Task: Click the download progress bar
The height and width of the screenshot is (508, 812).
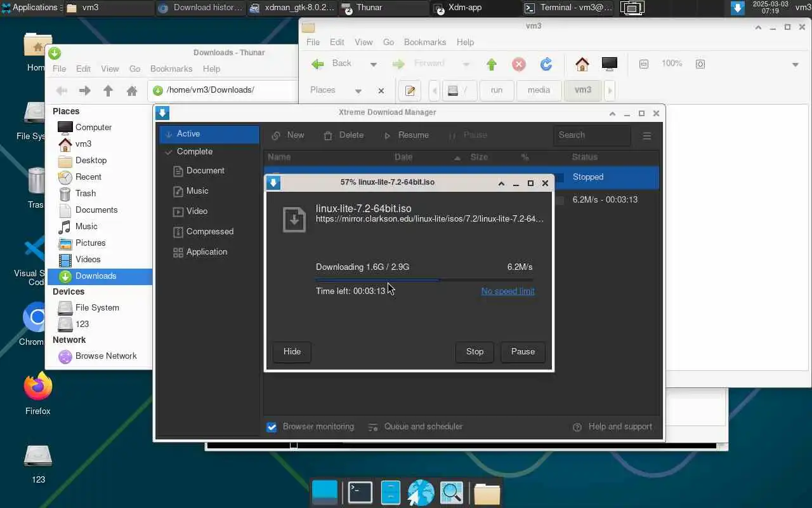Action: (424, 279)
